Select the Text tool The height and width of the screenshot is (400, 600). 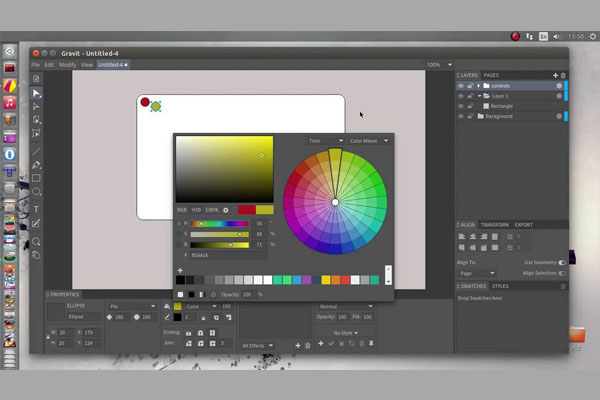37,209
